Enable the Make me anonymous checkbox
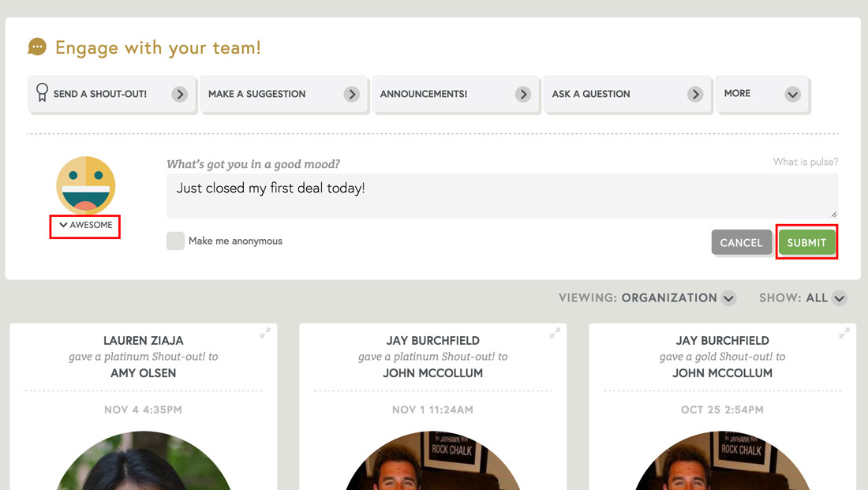Image resolution: width=868 pixels, height=490 pixels. coord(175,241)
